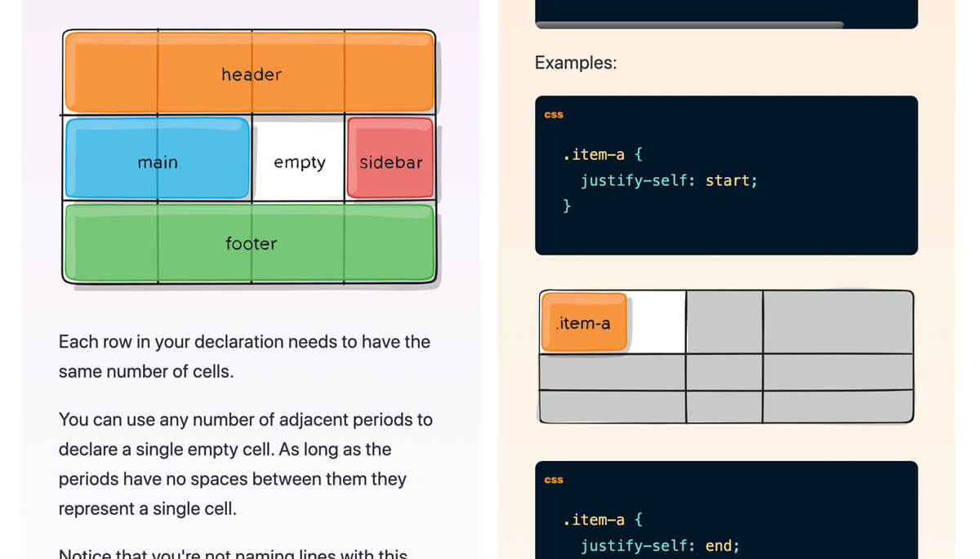The image size is (980, 559).
Task: Click the empty cell in the grid diagram
Action: point(299,161)
